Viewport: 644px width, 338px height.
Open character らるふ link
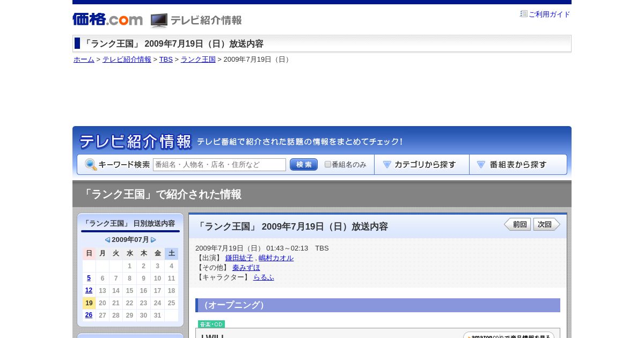coord(264,277)
